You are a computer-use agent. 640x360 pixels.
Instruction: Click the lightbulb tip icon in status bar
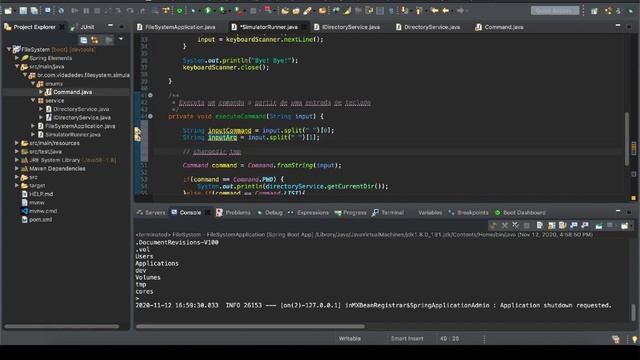pos(635,339)
